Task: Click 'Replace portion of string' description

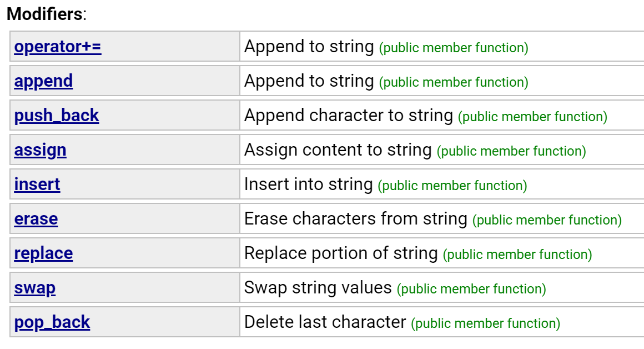Action: click(x=341, y=253)
